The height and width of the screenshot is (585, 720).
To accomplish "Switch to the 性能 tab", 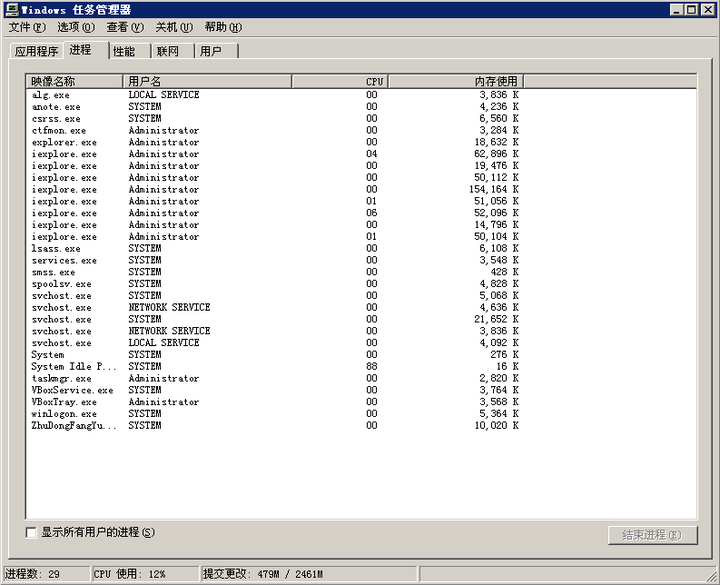I will (130, 51).
